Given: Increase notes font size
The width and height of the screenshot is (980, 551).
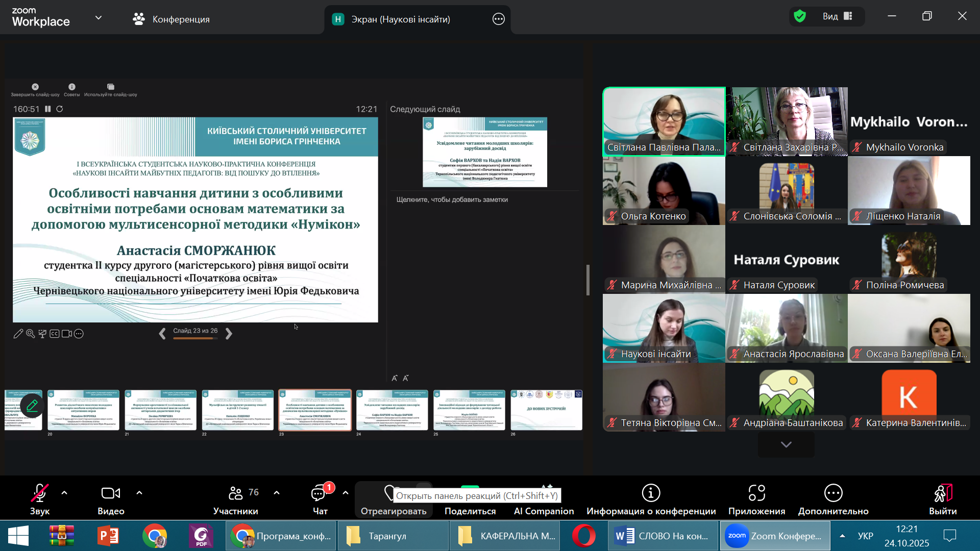Looking at the screenshot, I should [x=394, y=378].
